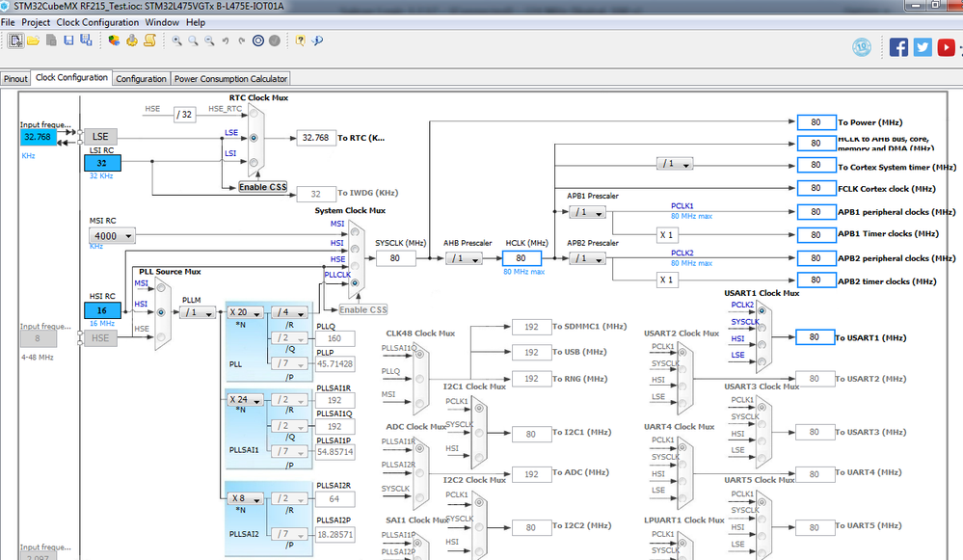Save the project with the single floppy icon
Viewport: 963px width, 560px height.
coord(68,40)
